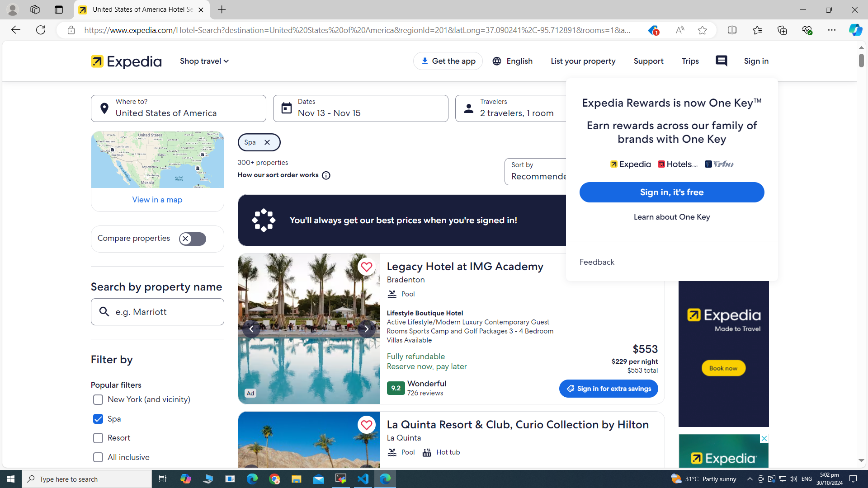
Task: Save La Quinta Resort with heart icon
Action: [x=366, y=425]
